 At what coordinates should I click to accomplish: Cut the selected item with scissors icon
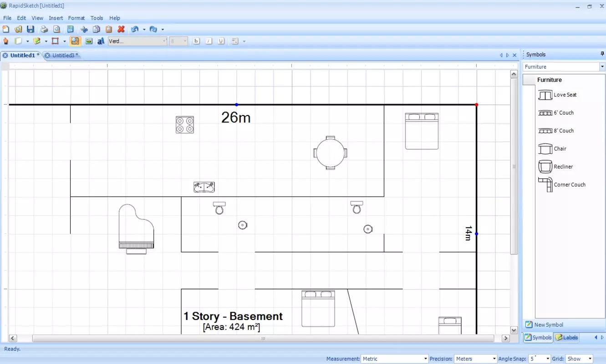point(84,29)
